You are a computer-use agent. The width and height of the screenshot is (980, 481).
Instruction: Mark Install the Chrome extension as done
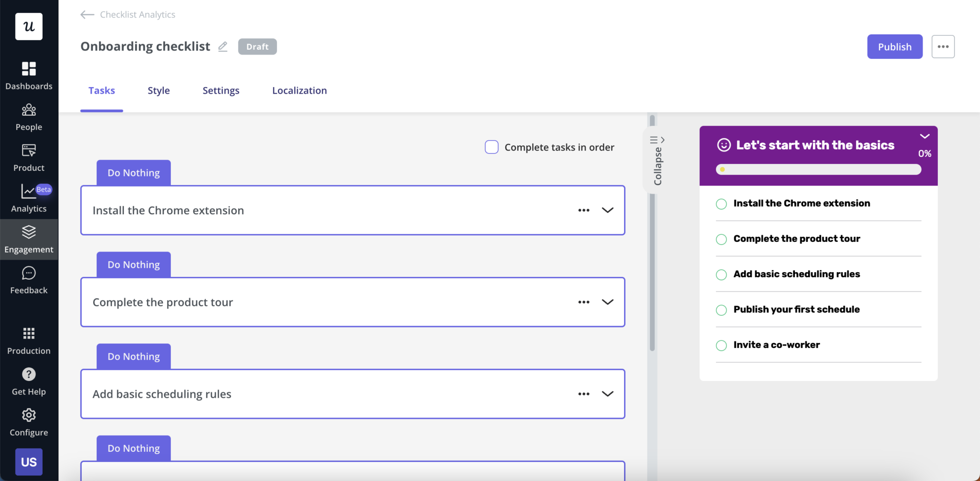pyautogui.click(x=722, y=204)
